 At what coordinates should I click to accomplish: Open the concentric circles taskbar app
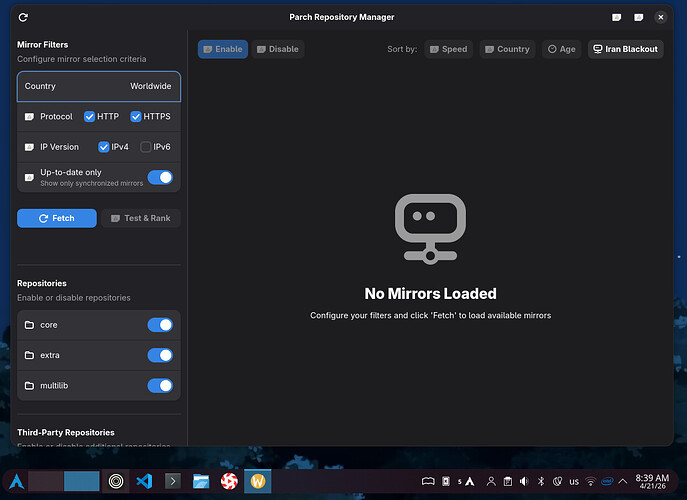pyautogui.click(x=116, y=481)
